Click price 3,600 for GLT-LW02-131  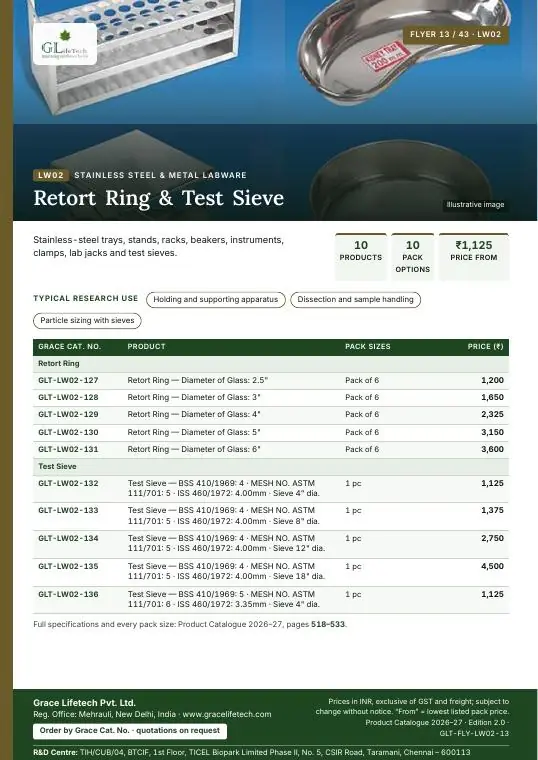point(492,449)
